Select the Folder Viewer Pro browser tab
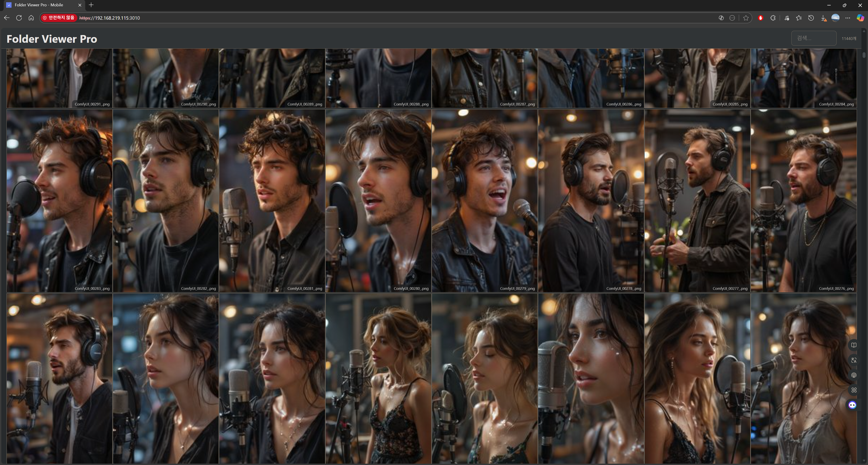Viewport: 868px width, 465px height. pos(39,5)
